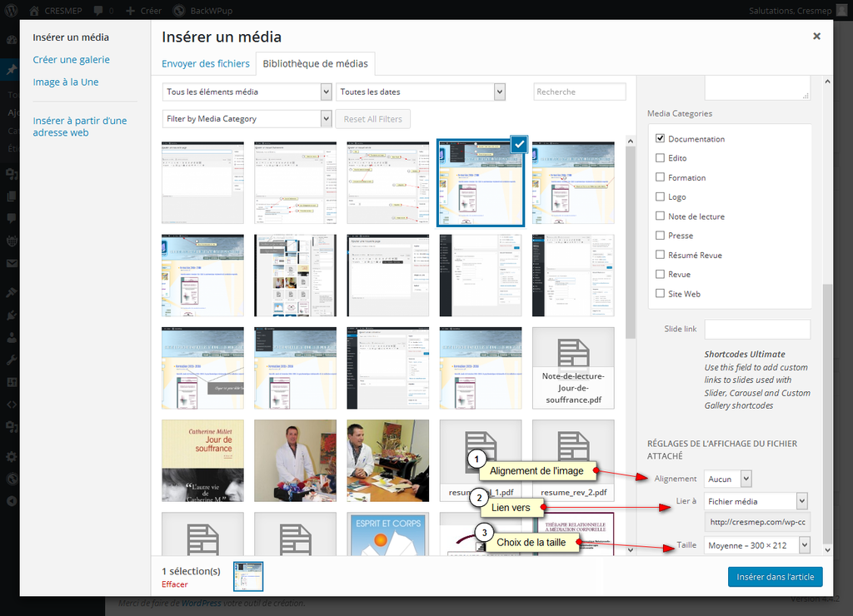Select the doctor seated at table photo
This screenshot has height=616, width=853.
pos(388,460)
